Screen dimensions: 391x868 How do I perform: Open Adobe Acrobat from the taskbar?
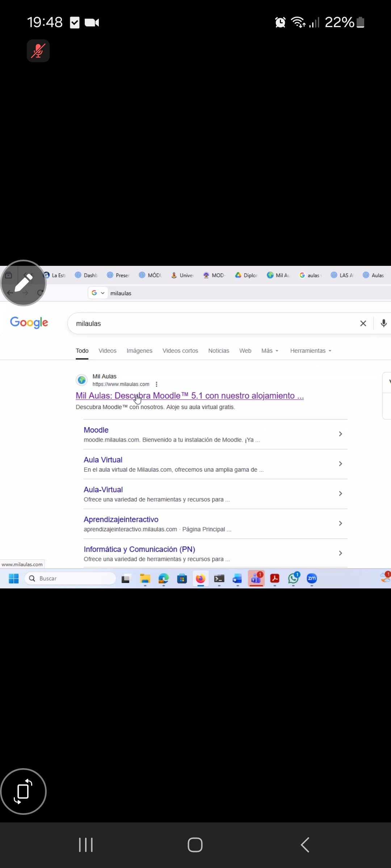(x=275, y=579)
